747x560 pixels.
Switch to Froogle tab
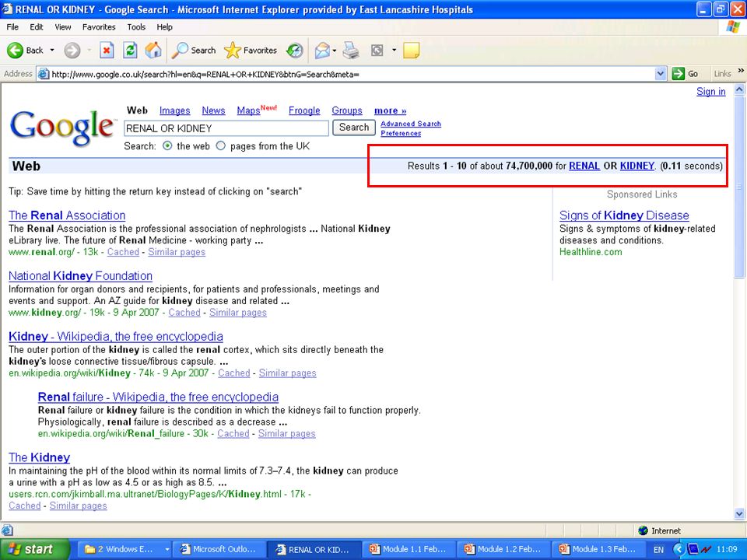click(304, 110)
